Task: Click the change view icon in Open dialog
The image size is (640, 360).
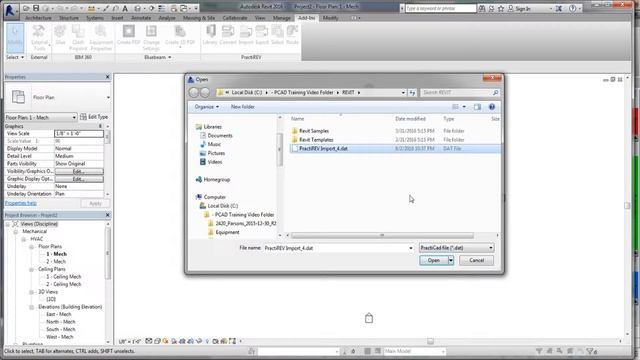Action: tap(455, 107)
